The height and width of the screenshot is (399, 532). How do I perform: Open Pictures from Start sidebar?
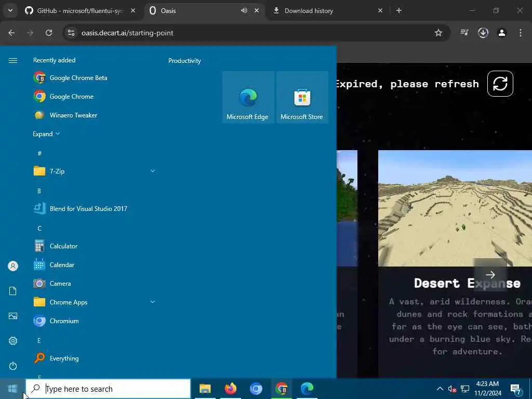[x=13, y=316]
